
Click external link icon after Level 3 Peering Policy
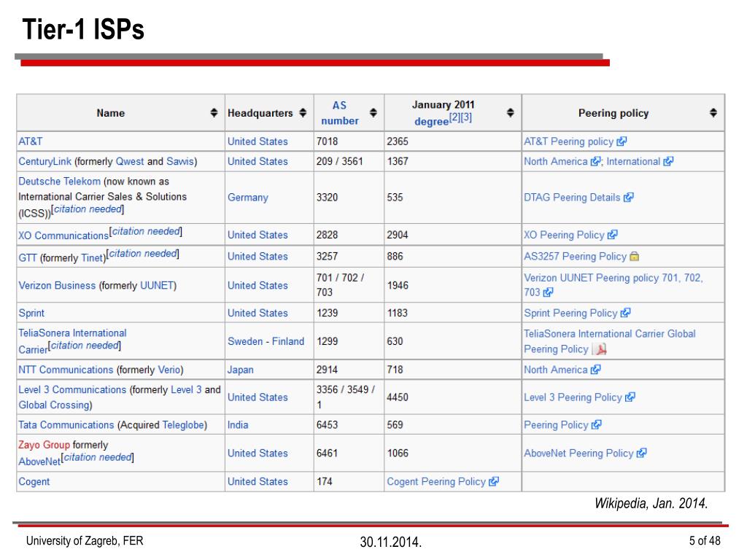630,397
